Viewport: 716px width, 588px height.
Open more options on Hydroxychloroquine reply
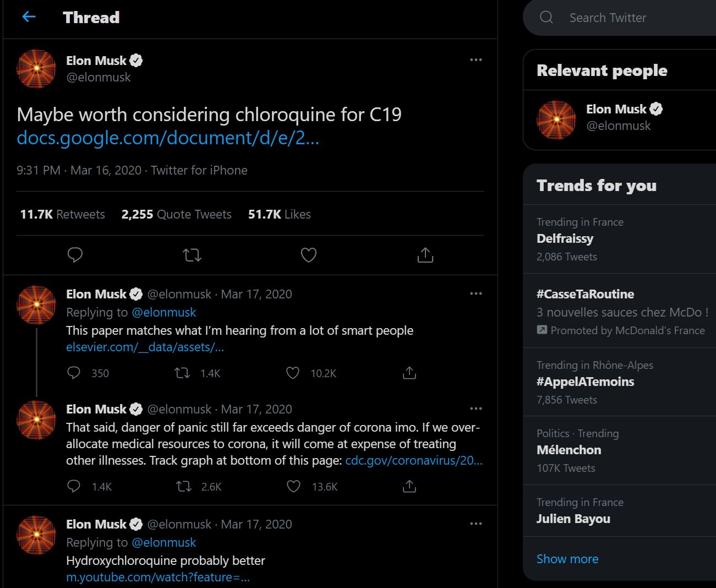pyautogui.click(x=476, y=524)
